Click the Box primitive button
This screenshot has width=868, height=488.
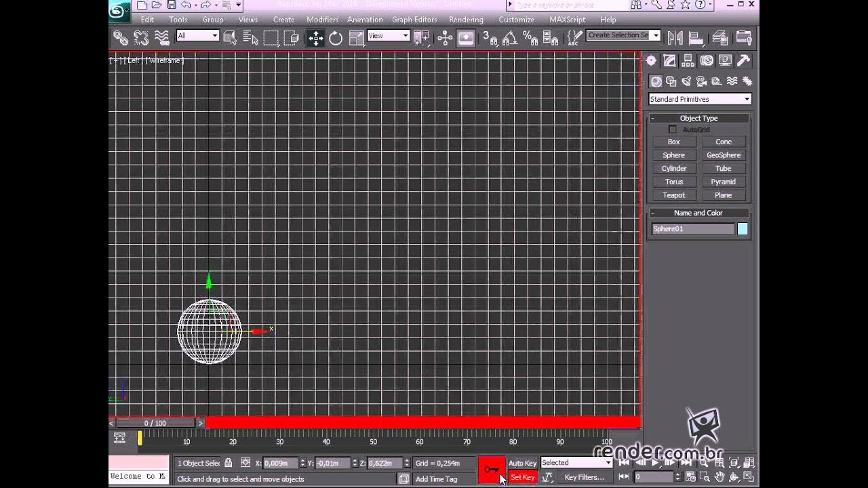coord(674,142)
